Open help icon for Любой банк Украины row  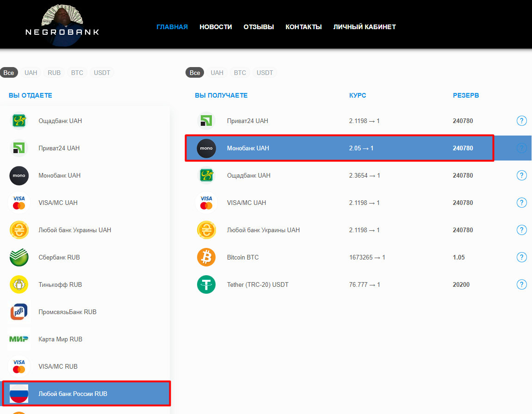(x=521, y=230)
